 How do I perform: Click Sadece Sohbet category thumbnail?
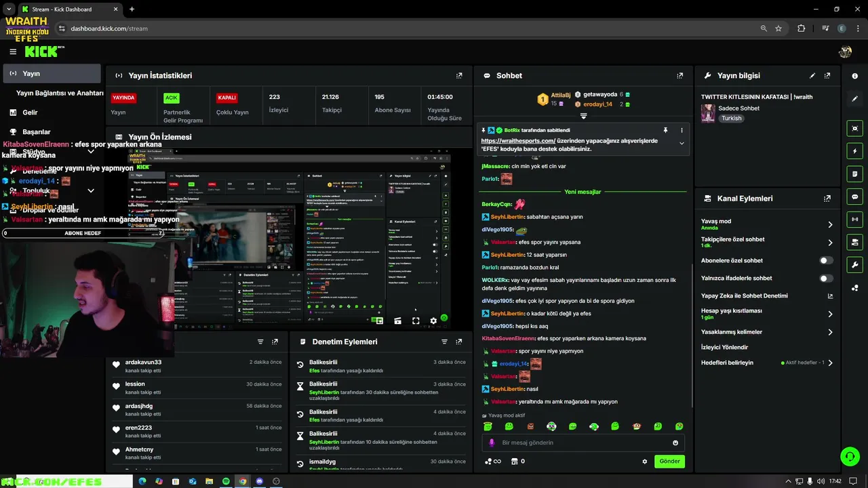[708, 113]
